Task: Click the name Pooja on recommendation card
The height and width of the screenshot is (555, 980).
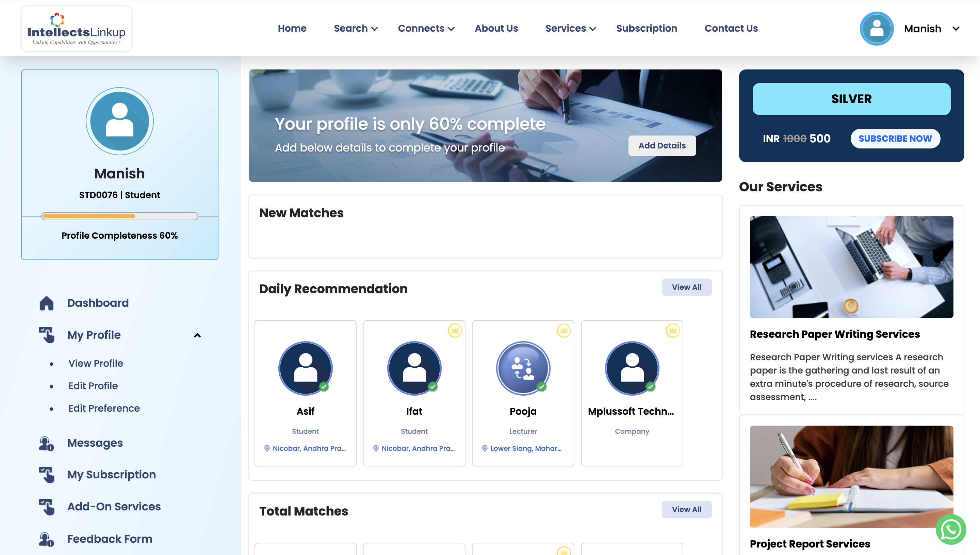Action: (523, 411)
